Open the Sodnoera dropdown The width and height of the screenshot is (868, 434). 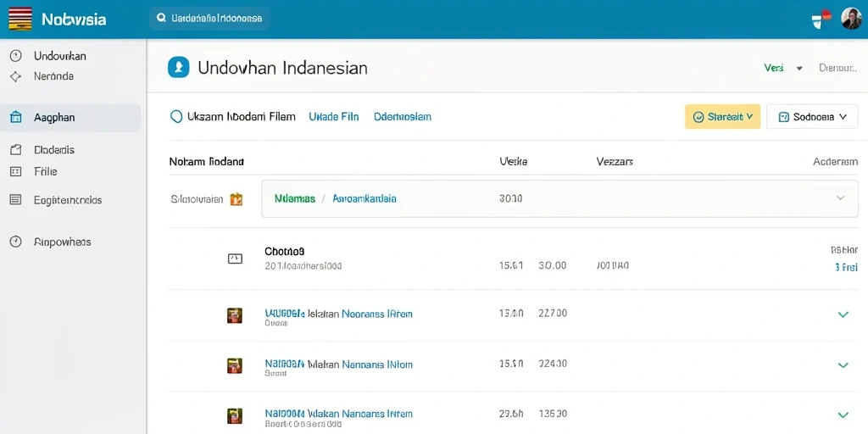[812, 117]
